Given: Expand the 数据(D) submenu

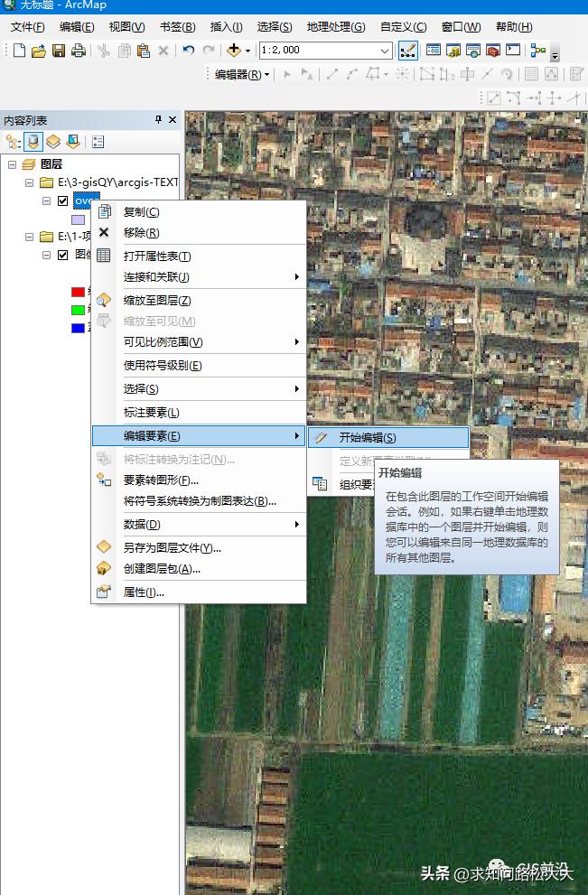Looking at the screenshot, I should pos(199,524).
